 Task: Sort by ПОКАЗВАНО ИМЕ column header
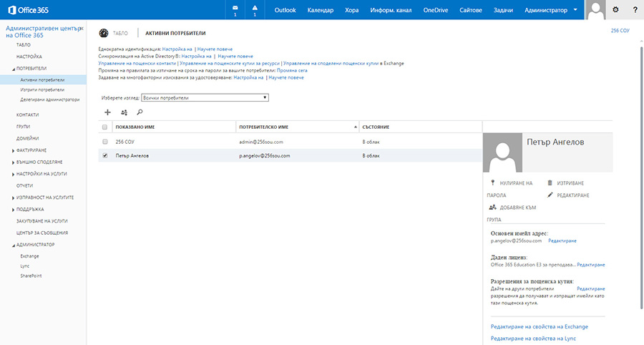135,127
